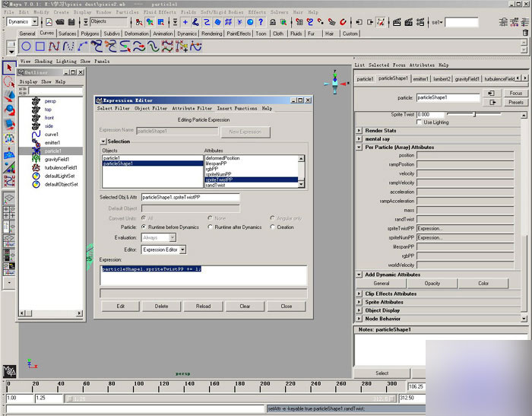This screenshot has height=416, width=532.
Task: Click the gravityField1 icon in Outliner
Action: [36, 159]
